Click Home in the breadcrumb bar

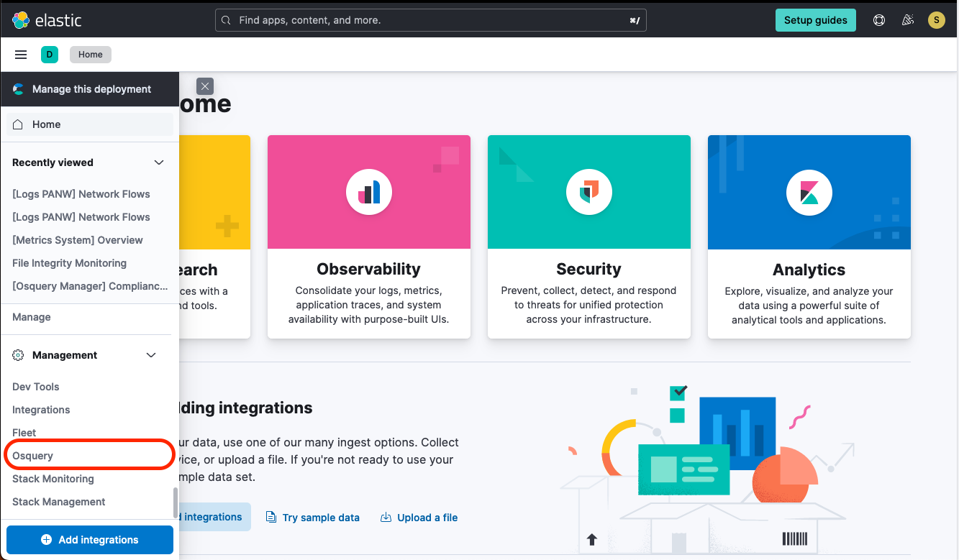(x=90, y=54)
